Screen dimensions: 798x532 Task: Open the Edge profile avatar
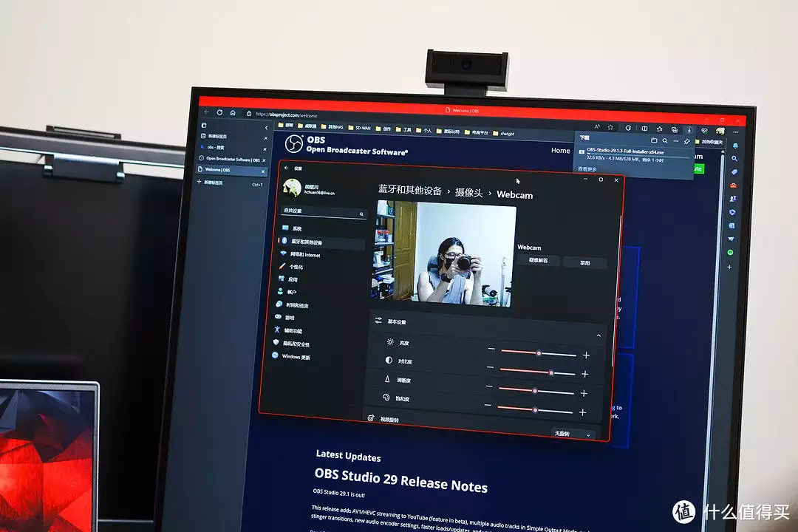tap(720, 131)
